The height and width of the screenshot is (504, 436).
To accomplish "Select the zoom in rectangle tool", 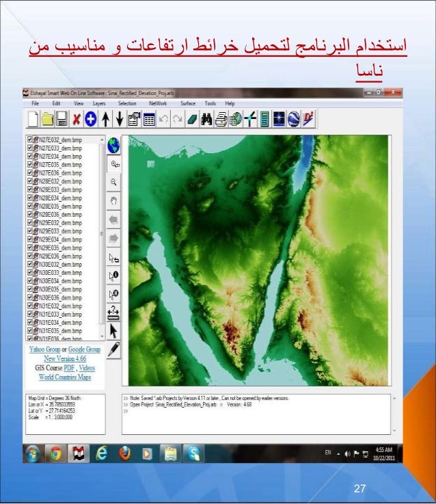I will 113,164.
